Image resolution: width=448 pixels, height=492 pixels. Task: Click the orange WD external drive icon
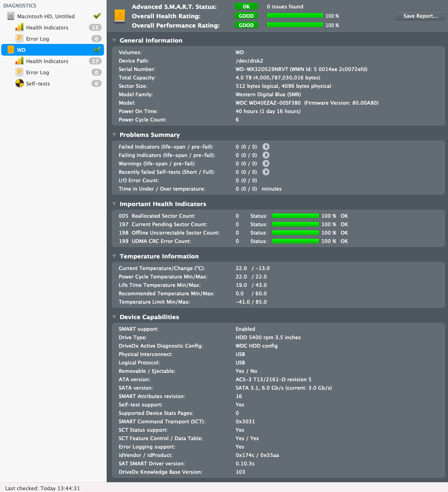tap(11, 50)
